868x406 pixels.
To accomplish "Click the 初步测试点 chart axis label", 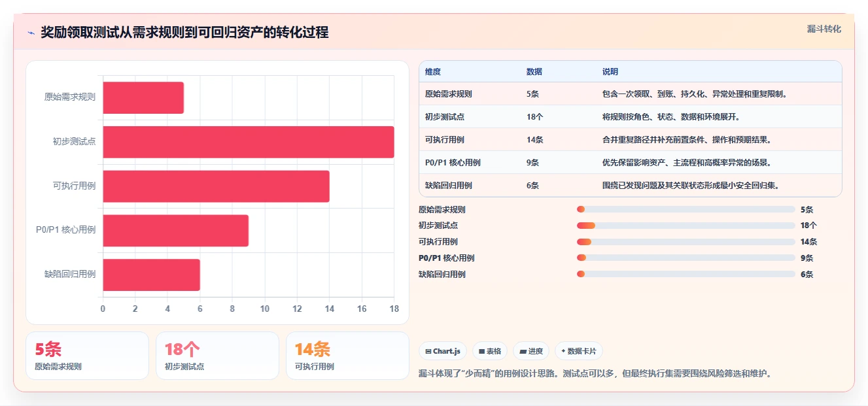I will [x=74, y=142].
